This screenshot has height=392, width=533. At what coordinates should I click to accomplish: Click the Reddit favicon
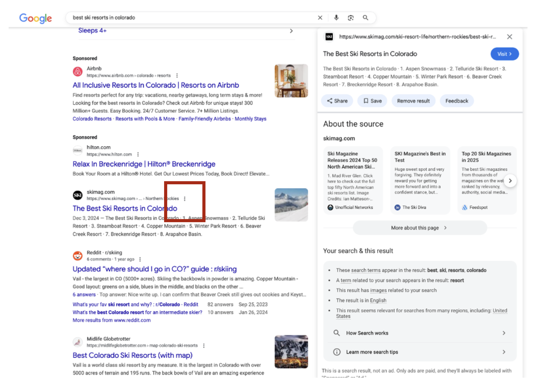78,256
